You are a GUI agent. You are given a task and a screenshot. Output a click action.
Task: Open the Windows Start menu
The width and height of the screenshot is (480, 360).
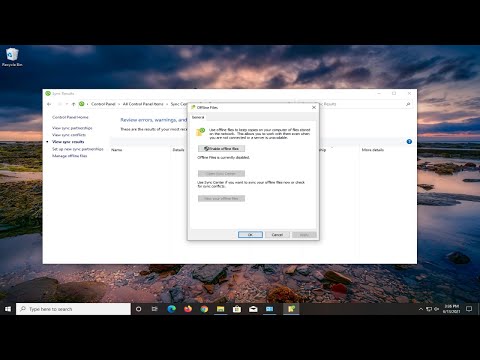pyautogui.click(x=8, y=309)
